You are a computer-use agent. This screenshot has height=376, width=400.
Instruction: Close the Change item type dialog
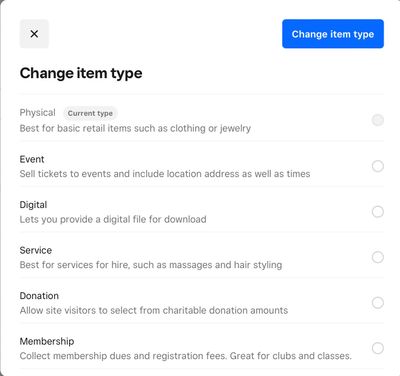(34, 34)
